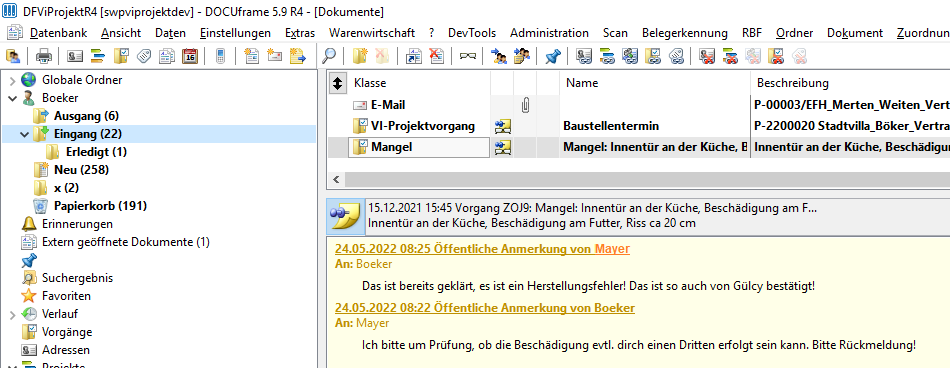Click the note with users toolbar icon
The image size is (950, 368).
522,57
